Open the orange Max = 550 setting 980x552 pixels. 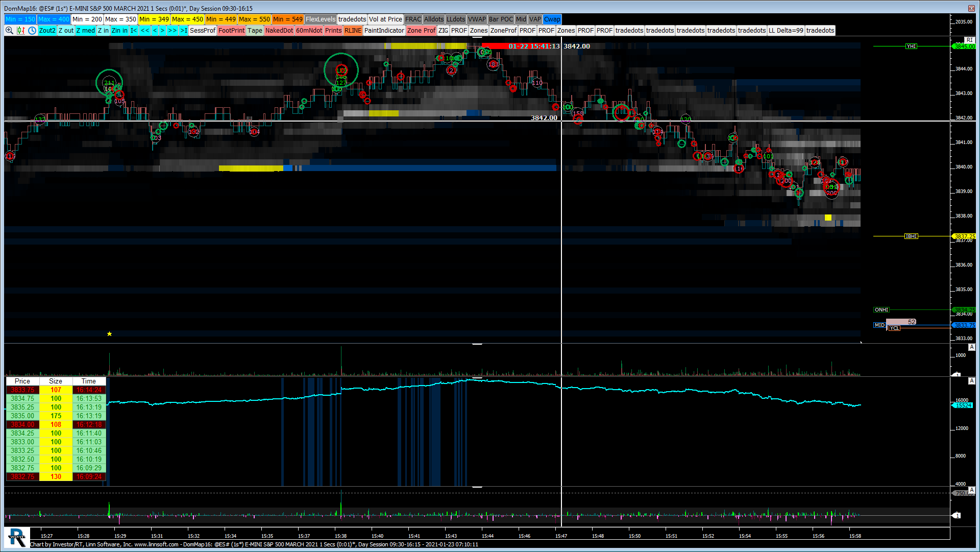pyautogui.click(x=254, y=19)
